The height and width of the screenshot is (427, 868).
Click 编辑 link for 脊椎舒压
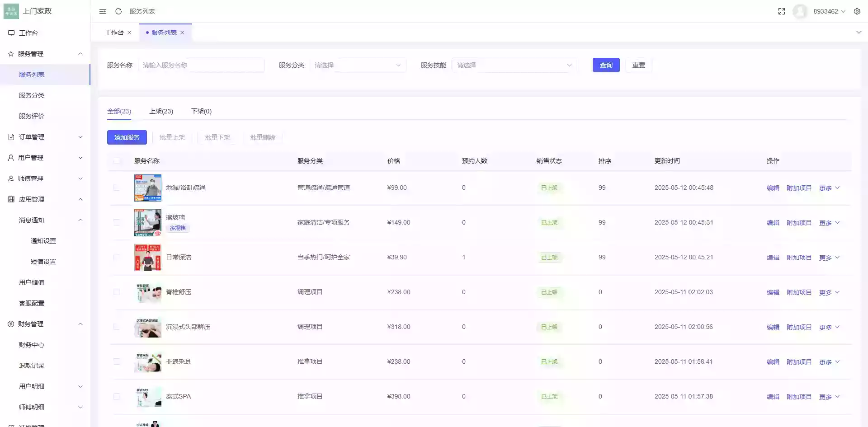[x=773, y=292]
